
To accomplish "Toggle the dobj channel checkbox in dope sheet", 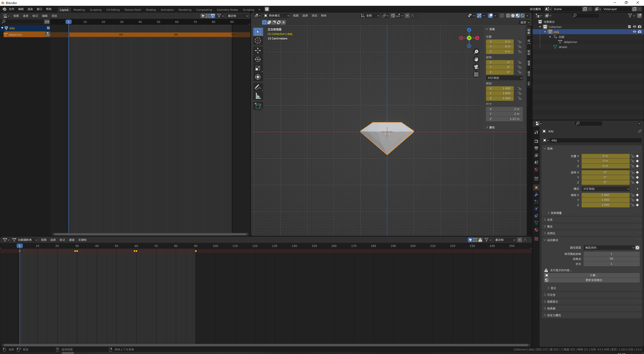I will click(48, 28).
